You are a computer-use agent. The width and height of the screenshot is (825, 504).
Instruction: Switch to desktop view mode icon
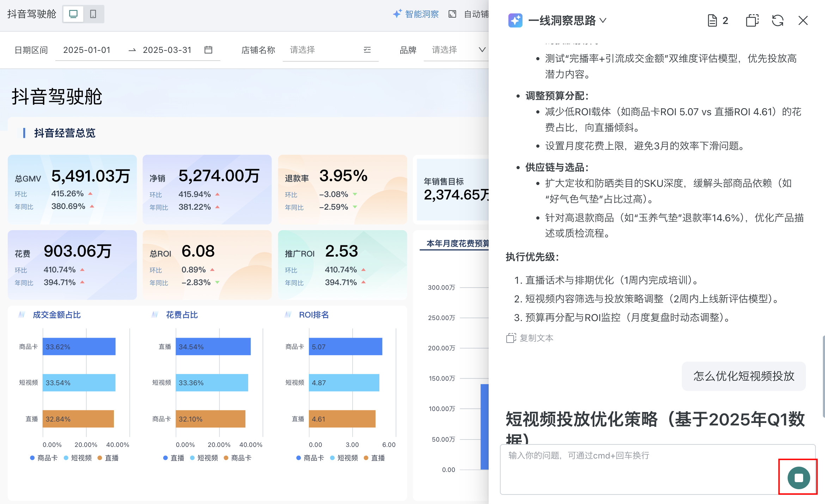[x=73, y=14]
